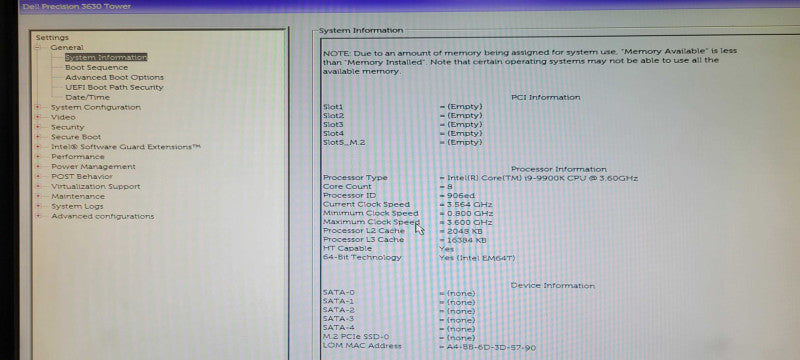The width and height of the screenshot is (800, 360).
Task: Select the Secure Boot label
Action: point(76,137)
